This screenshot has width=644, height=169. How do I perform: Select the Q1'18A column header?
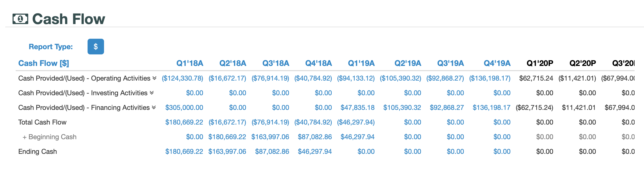point(191,63)
